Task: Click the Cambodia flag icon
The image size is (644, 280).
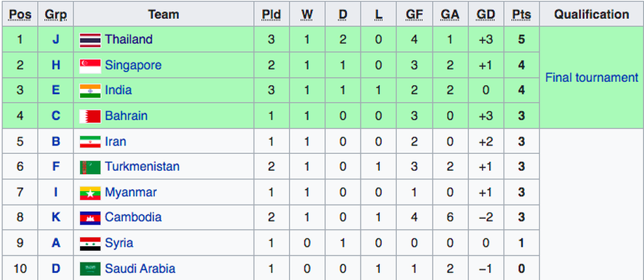Action: coord(90,218)
